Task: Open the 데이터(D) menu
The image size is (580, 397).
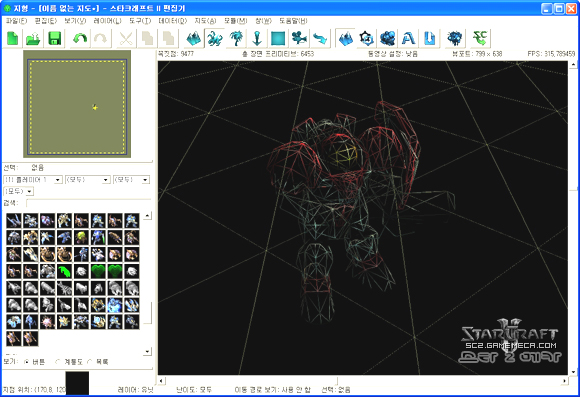Action: (x=173, y=21)
